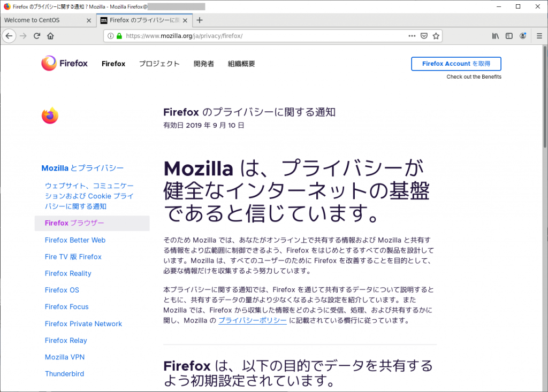
Task: Open the Firefox Better Web link
Action: point(75,240)
